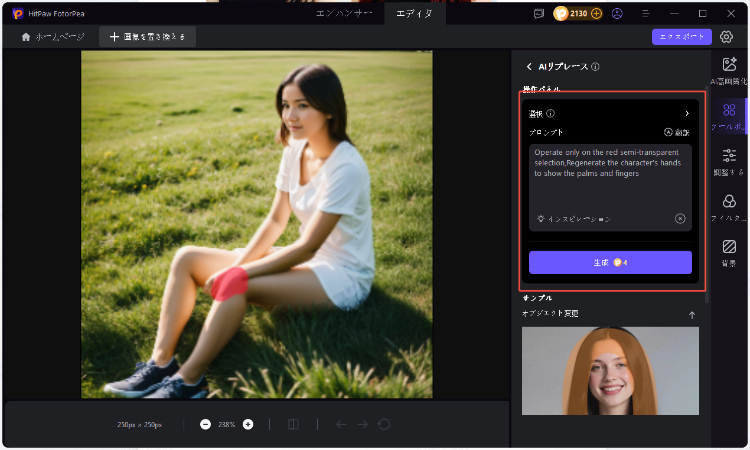
Task: Open the filter tool in sidebar
Action: click(729, 206)
